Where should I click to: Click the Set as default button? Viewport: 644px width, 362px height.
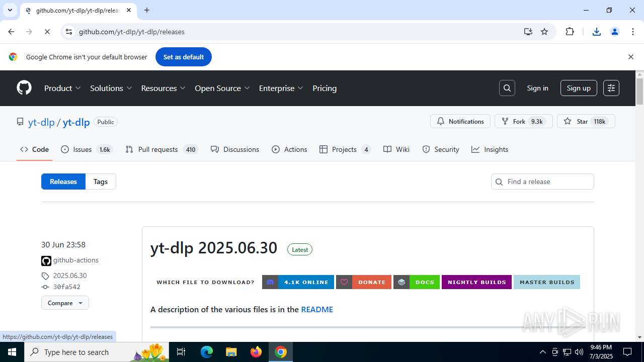pos(184,57)
